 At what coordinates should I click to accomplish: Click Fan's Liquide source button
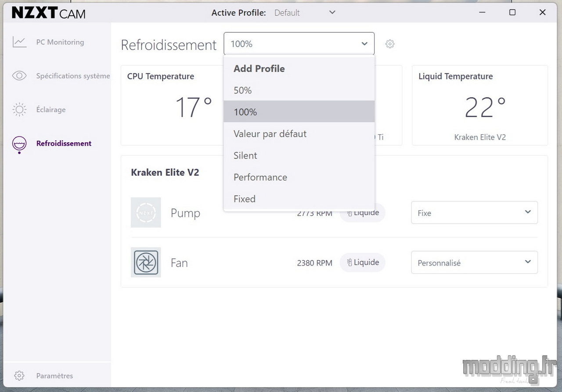[362, 263]
